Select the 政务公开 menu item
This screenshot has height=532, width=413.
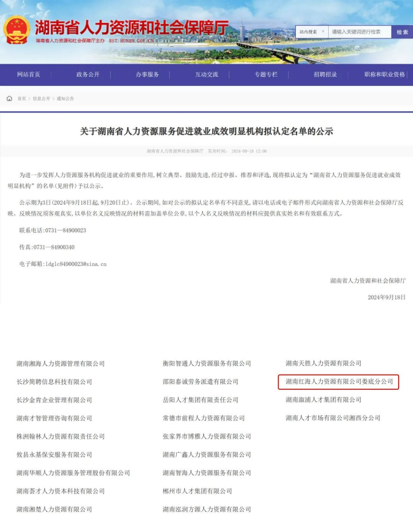tap(88, 75)
